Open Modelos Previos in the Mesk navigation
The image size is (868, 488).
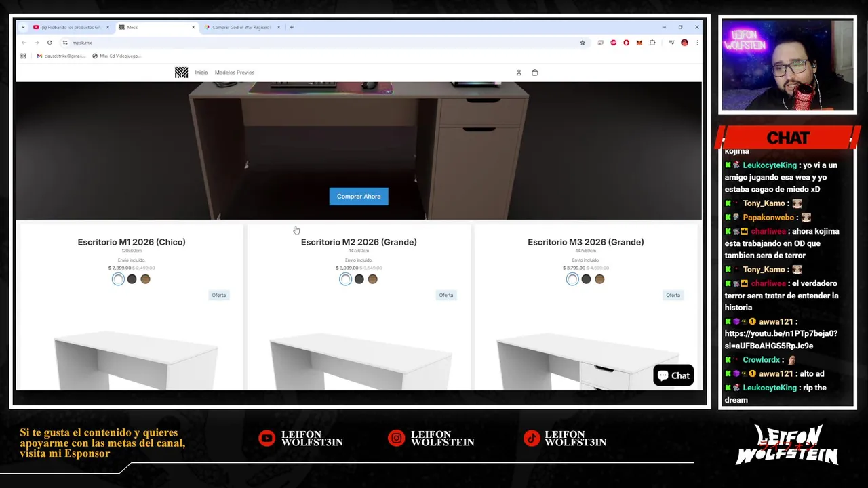pyautogui.click(x=235, y=73)
